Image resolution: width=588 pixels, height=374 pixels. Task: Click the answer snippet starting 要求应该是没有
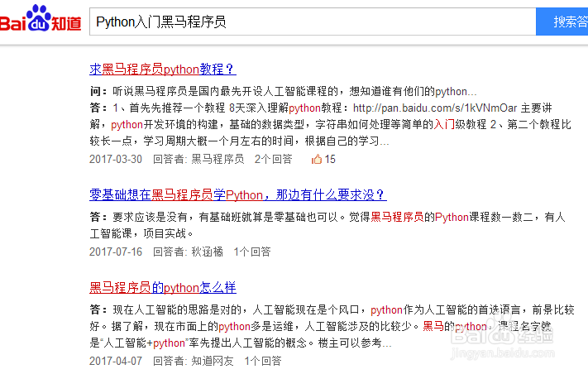pyautogui.click(x=327, y=225)
